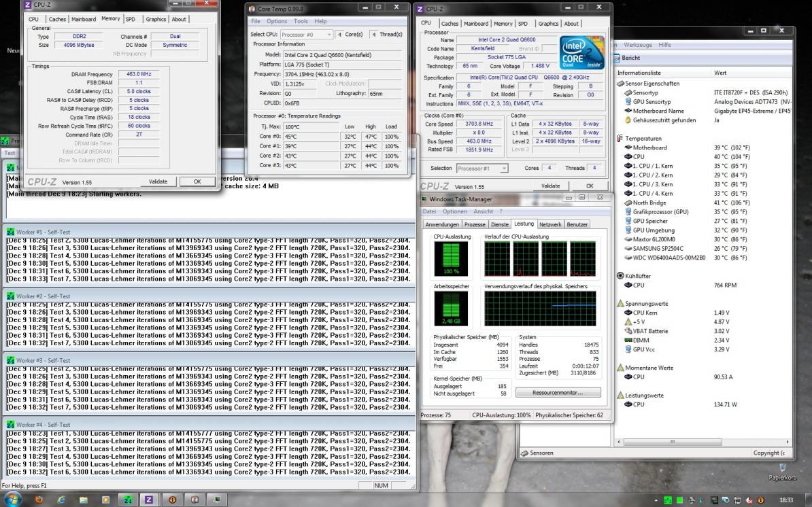812x507 pixels.
Task: Open the Windows Start menu
Action: [x=12, y=500]
